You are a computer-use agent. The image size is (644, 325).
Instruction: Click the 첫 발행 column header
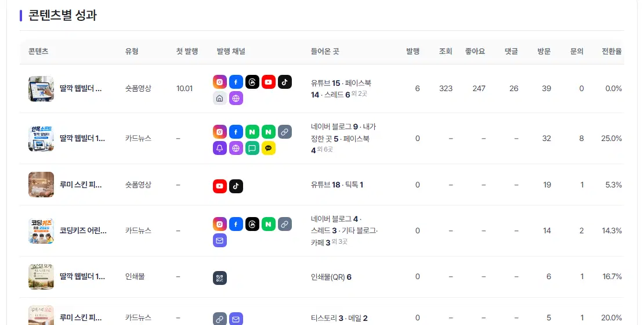187,51
